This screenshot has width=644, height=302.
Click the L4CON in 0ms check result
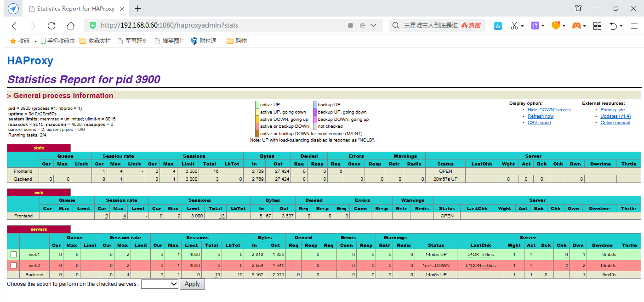tap(480, 265)
